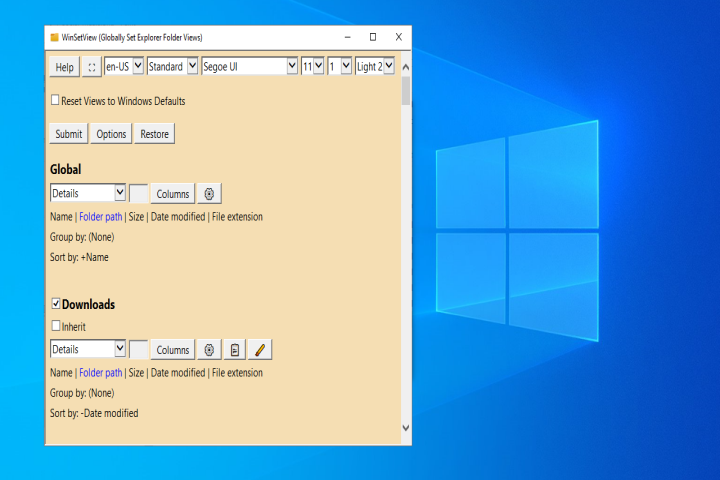Viewport: 720px width, 480px height.
Task: Click 'Date modified' in Downloads columns list
Action: tap(178, 373)
